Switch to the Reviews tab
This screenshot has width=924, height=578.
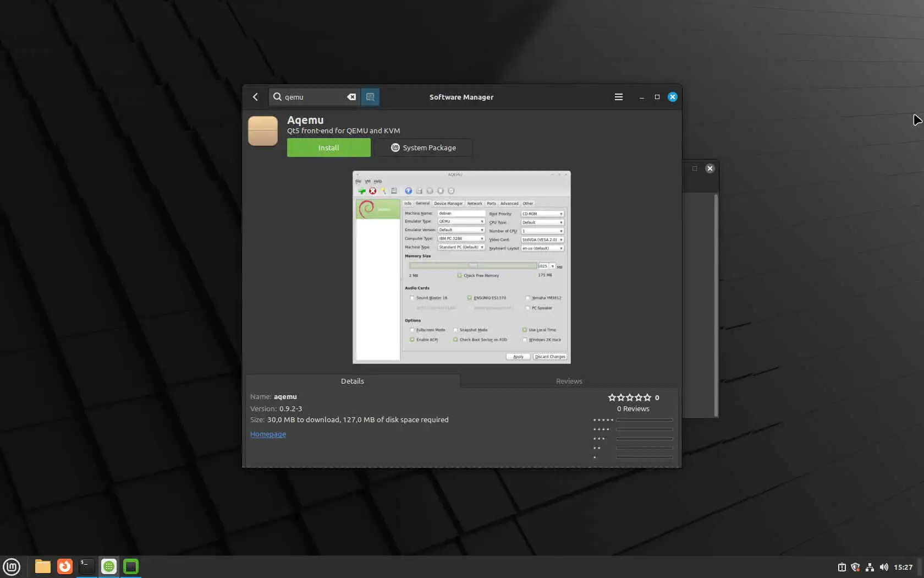pos(569,381)
